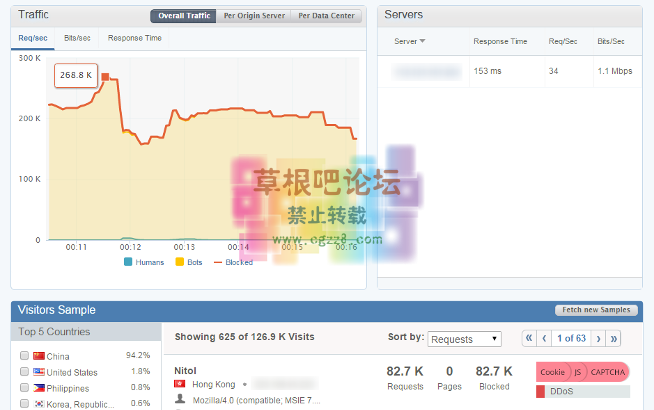Go to next page of visits
This screenshot has height=410, width=654.
coord(599,338)
